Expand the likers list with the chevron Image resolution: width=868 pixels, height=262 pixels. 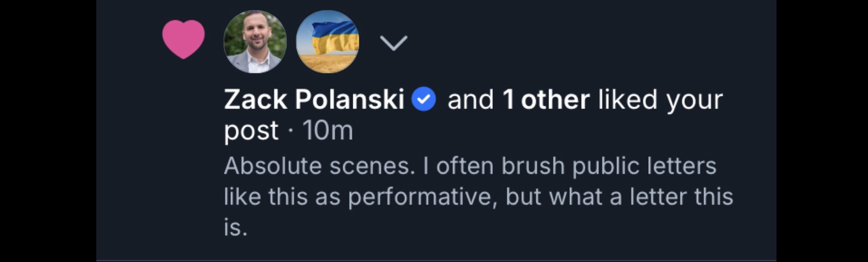[x=394, y=43]
